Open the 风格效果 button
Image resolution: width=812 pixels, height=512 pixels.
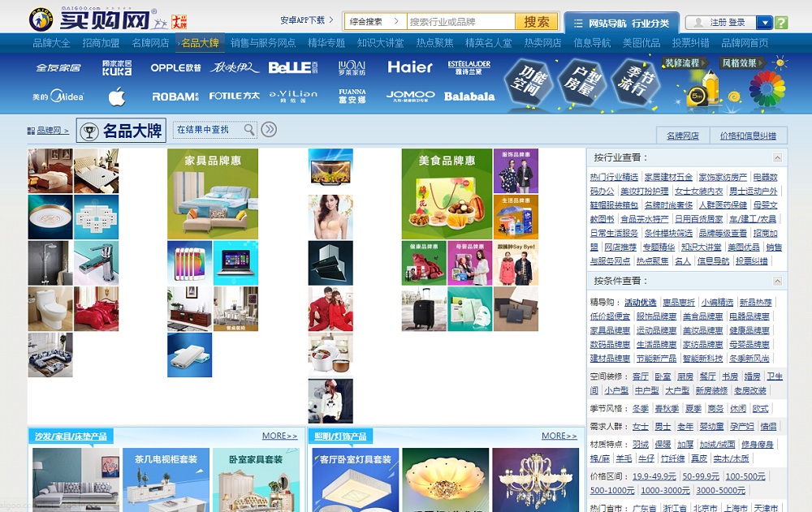coord(743,63)
